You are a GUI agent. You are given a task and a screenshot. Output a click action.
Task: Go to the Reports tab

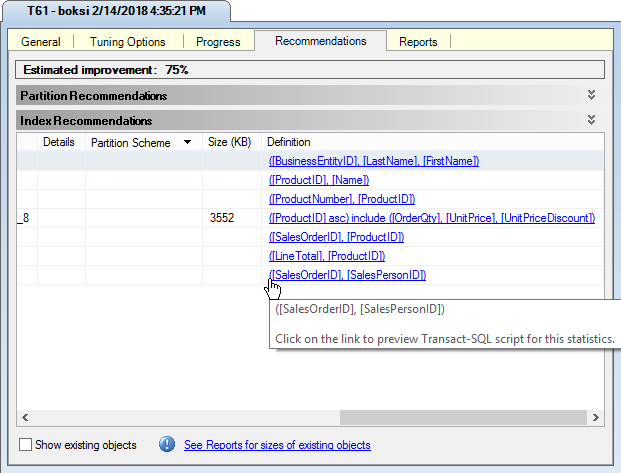coord(418,42)
